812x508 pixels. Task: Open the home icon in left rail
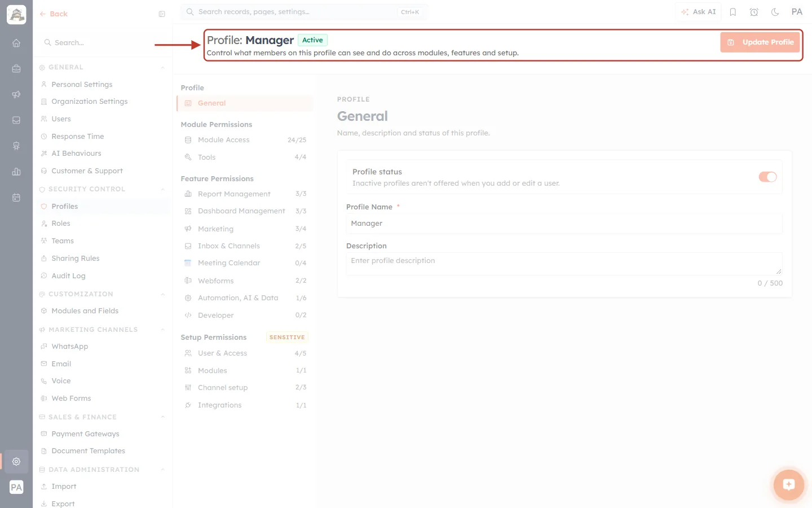[16, 43]
